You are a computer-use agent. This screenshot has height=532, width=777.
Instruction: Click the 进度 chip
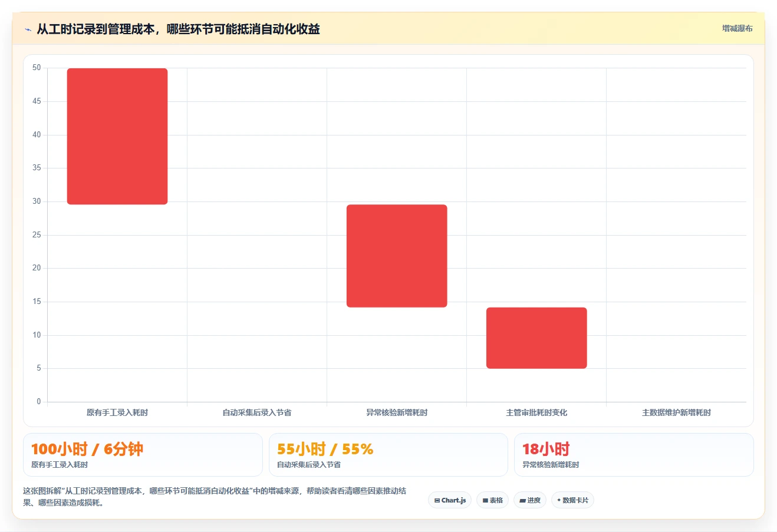pyautogui.click(x=530, y=500)
